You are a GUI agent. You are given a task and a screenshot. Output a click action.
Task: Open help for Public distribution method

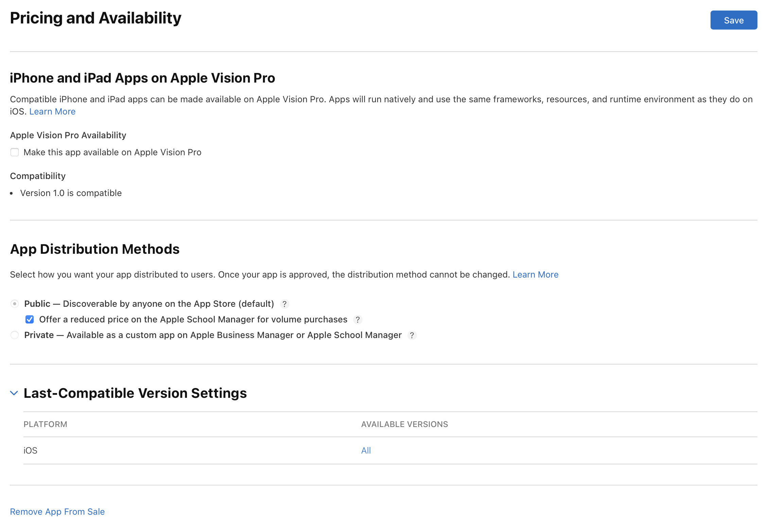(285, 304)
